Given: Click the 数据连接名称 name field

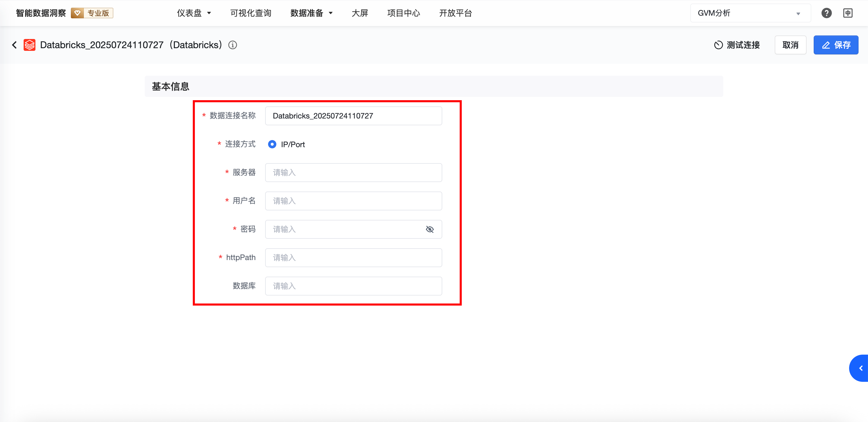Looking at the screenshot, I should [x=353, y=116].
